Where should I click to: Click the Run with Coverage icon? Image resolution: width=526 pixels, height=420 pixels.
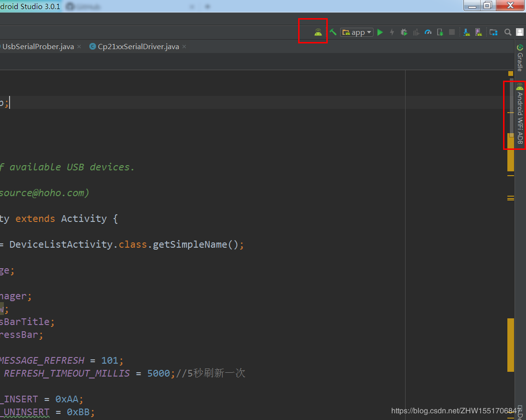[x=416, y=32]
